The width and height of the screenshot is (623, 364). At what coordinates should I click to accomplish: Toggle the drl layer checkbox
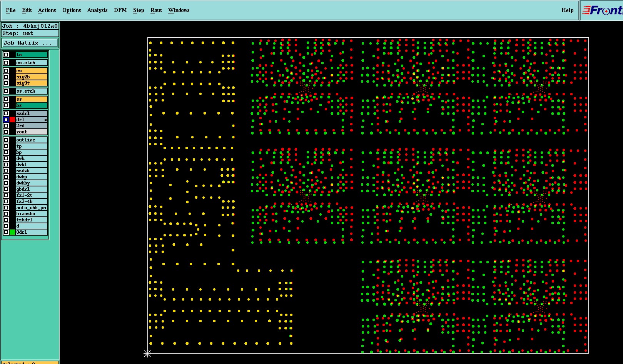click(x=6, y=120)
